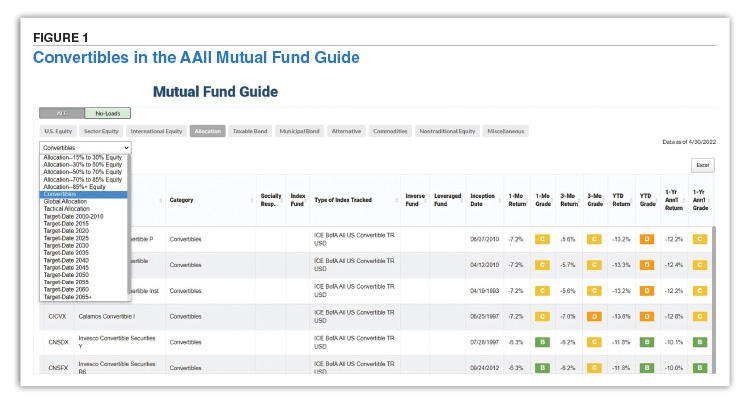Choose Allocation--50% to 70% Equity option
The width and height of the screenshot is (750, 406).
click(x=83, y=172)
